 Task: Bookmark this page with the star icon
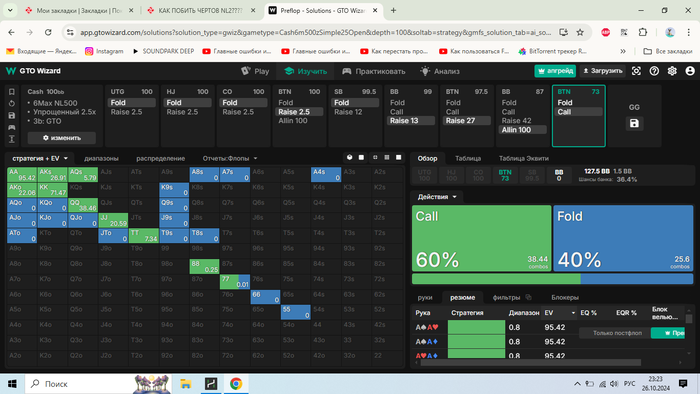pos(580,32)
